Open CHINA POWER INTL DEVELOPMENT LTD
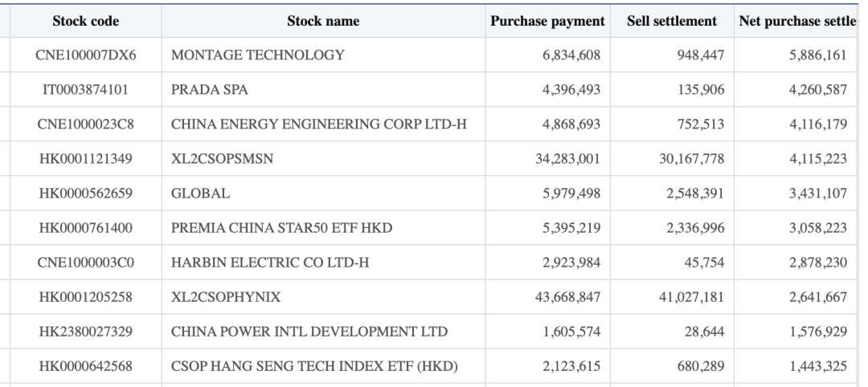Image resolution: width=868 pixels, height=387 pixels. (309, 332)
